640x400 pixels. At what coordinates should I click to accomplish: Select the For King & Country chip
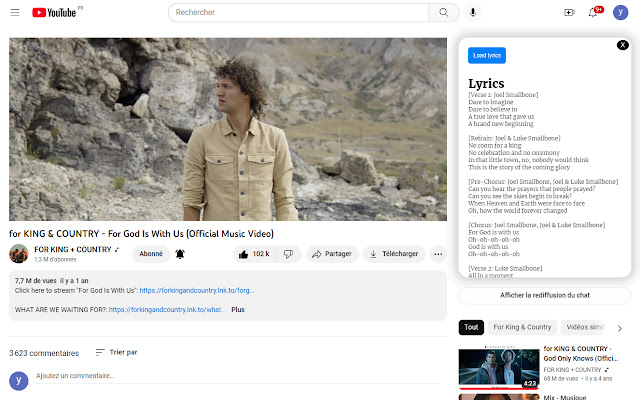(x=522, y=327)
